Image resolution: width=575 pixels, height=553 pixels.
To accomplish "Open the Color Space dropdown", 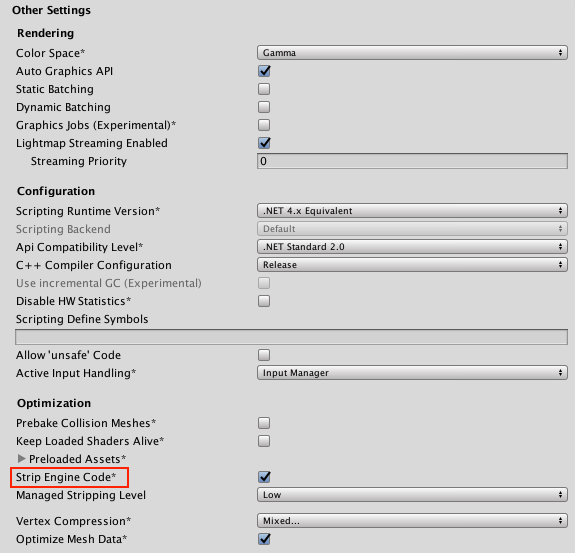I will (x=412, y=53).
